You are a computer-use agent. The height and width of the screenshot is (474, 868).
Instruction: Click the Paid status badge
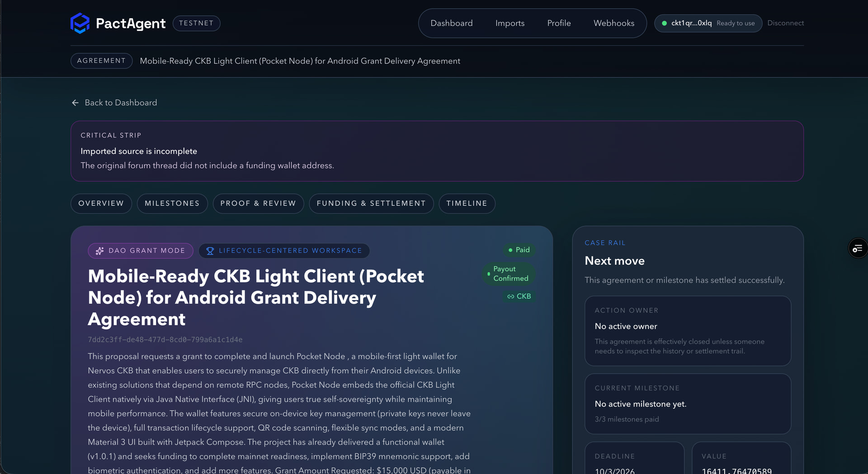519,250
